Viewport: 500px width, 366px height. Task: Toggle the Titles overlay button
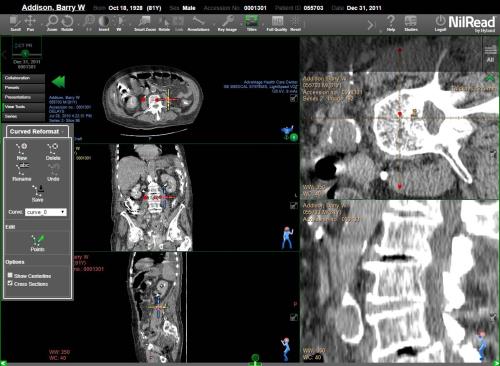tap(252, 23)
